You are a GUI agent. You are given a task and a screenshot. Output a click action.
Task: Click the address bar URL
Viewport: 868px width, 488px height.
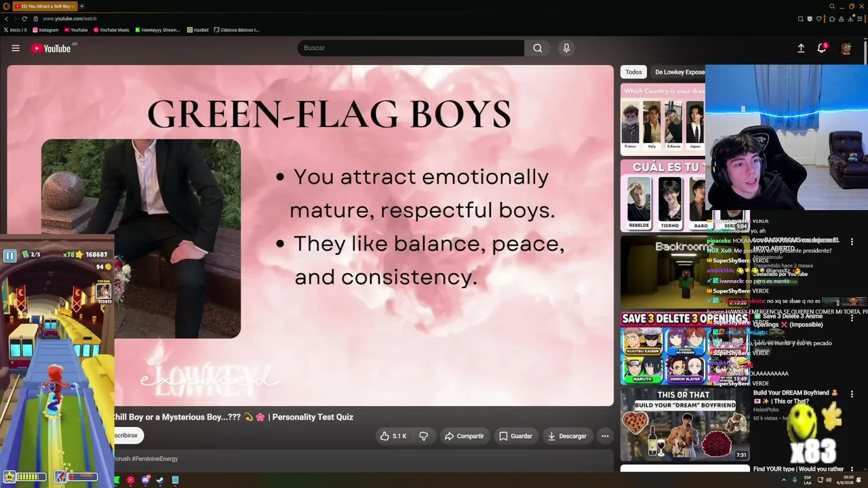pos(70,18)
